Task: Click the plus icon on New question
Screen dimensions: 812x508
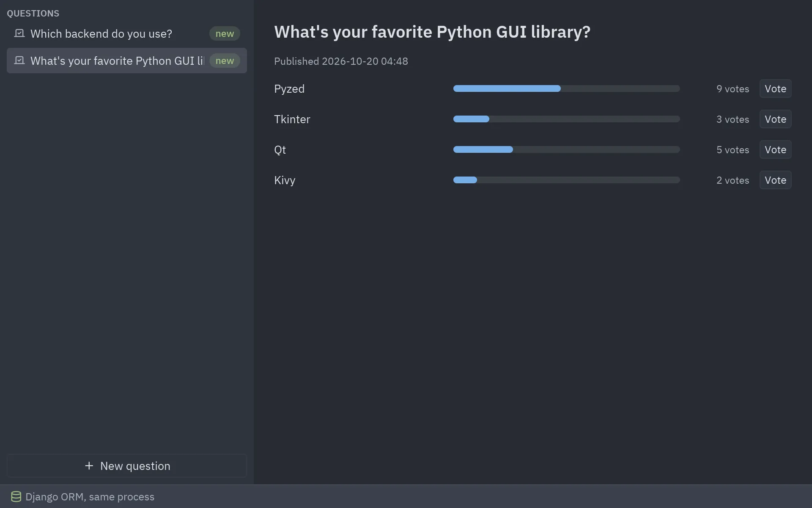Action: click(89, 466)
